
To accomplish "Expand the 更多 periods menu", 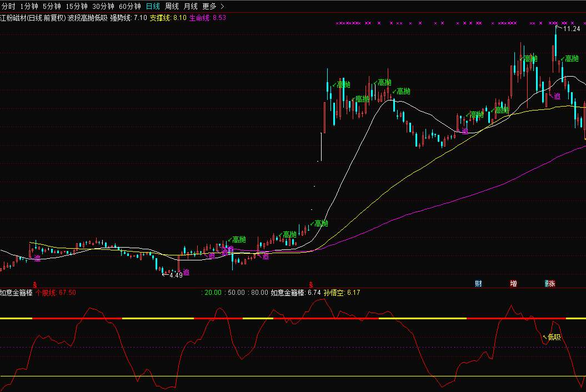I will 213,6.
